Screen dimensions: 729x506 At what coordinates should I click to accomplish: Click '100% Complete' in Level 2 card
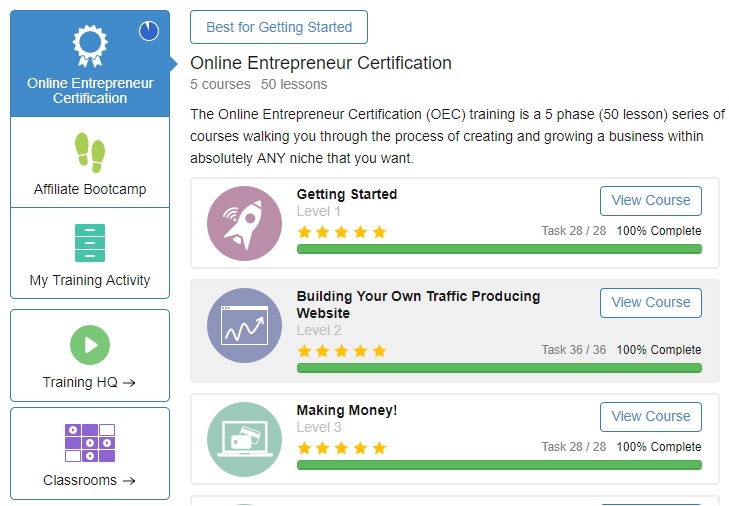[659, 350]
